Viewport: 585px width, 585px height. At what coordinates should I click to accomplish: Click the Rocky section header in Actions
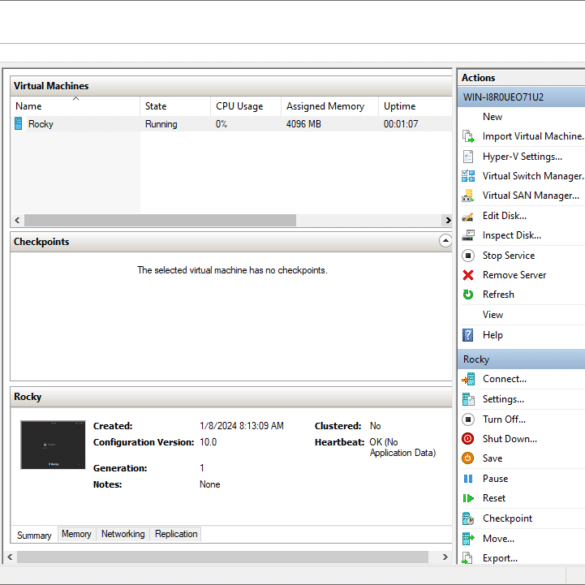pyautogui.click(x=521, y=360)
